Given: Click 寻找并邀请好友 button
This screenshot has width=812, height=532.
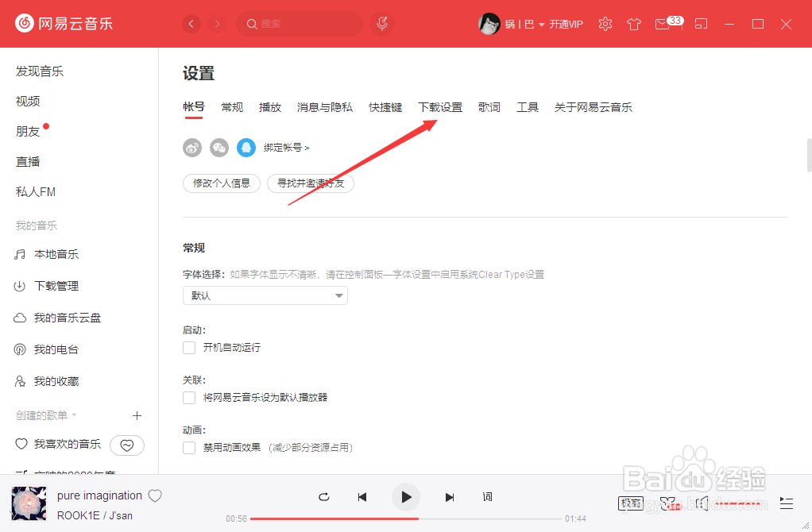Looking at the screenshot, I should click(311, 183).
